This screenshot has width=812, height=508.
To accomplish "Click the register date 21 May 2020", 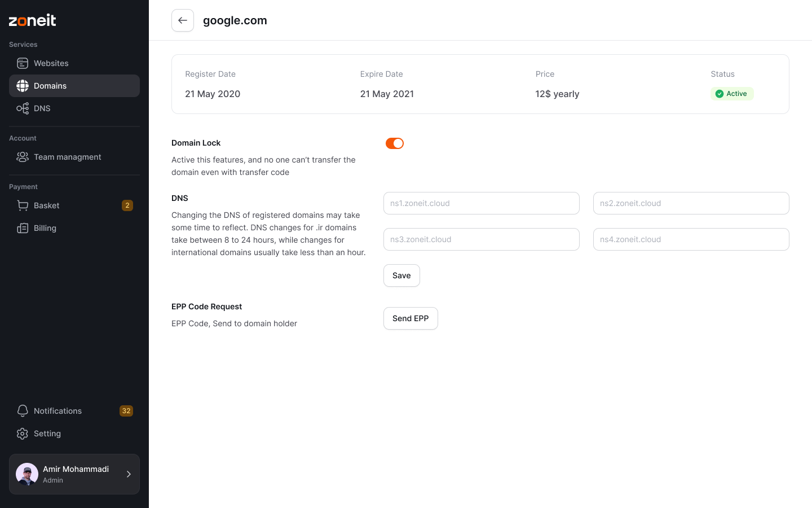I will [213, 94].
